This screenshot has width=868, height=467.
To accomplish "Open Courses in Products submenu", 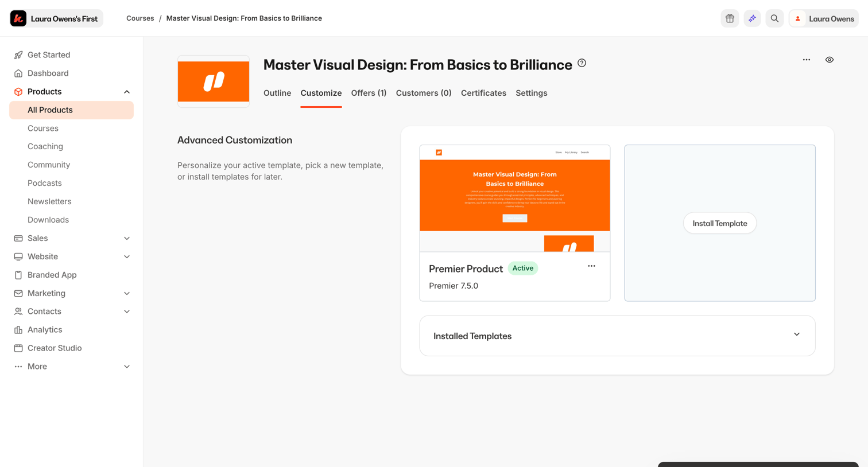I will (43, 129).
